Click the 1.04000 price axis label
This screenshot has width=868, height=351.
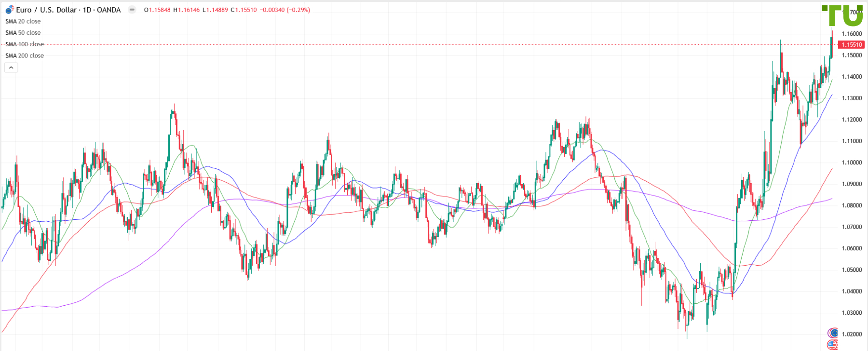tap(852, 291)
